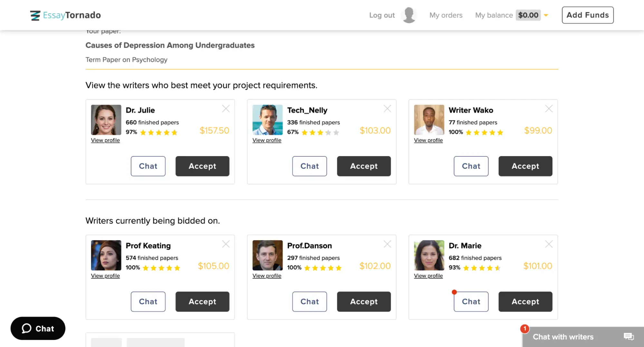Viewport: 644px width, 347px height.
Task: Open the Chat with writers panel icon
Action: [629, 337]
